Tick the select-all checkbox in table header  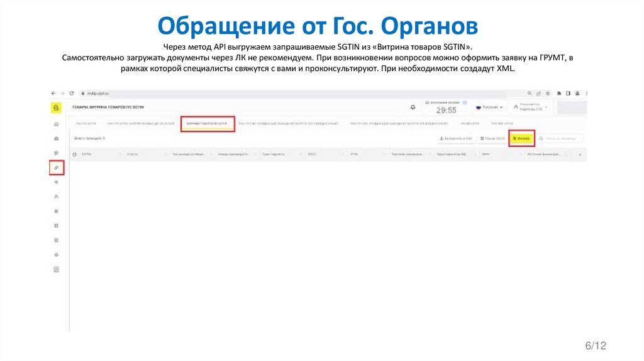coord(75,155)
